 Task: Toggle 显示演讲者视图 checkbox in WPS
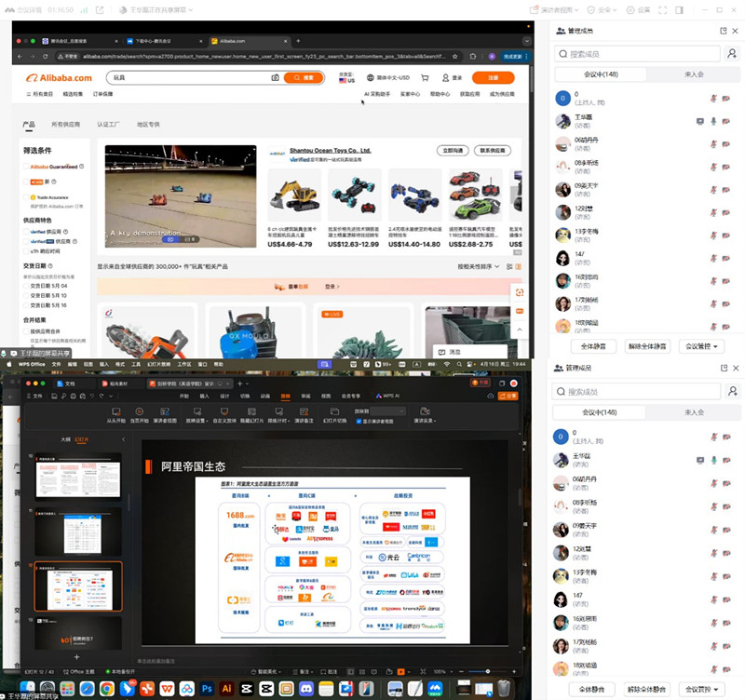(x=358, y=421)
